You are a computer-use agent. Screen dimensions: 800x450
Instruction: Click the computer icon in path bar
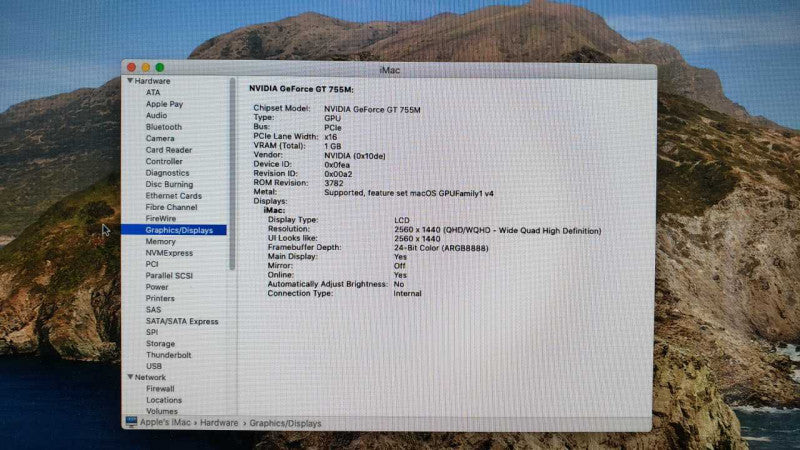click(131, 422)
